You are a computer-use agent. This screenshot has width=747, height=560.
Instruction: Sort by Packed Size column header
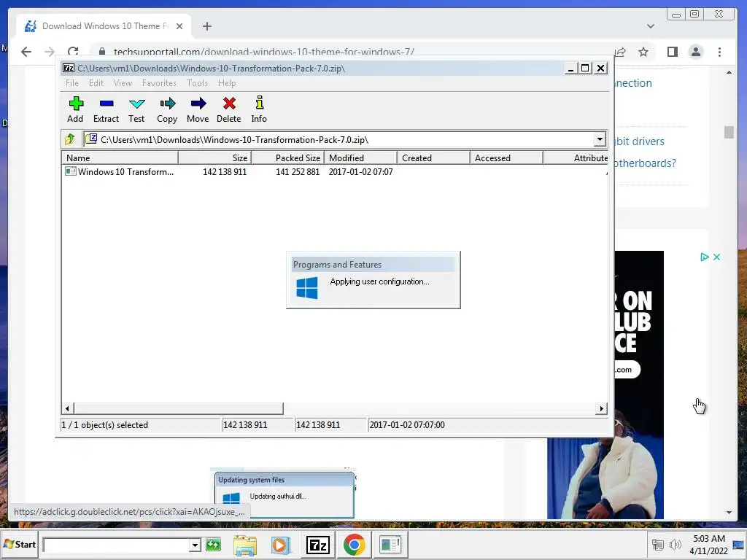287,157
